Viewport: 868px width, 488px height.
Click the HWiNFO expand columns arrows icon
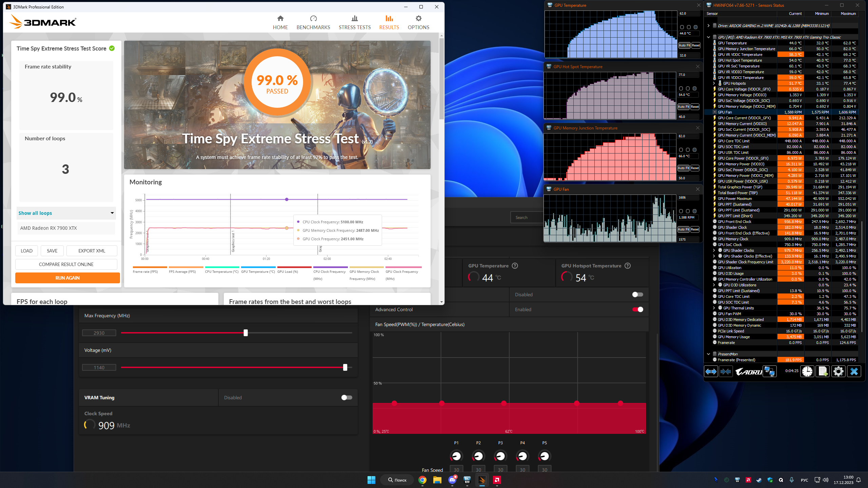click(x=711, y=371)
